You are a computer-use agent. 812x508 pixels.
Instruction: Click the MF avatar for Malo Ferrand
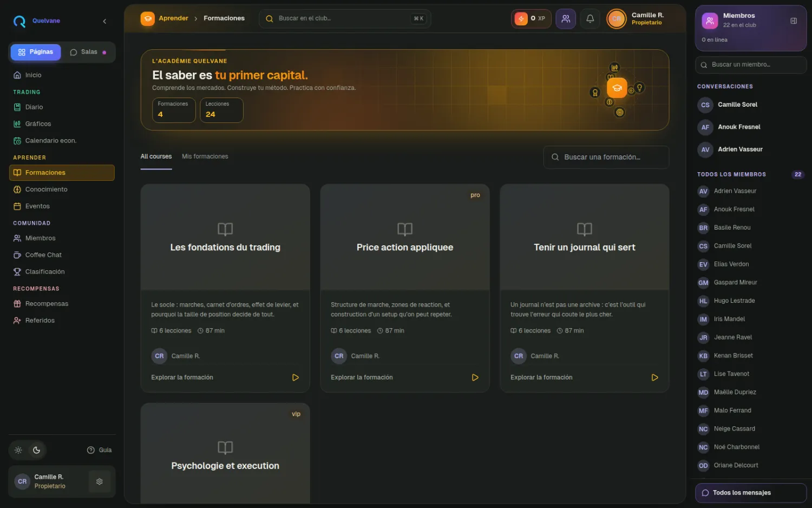pos(703,411)
